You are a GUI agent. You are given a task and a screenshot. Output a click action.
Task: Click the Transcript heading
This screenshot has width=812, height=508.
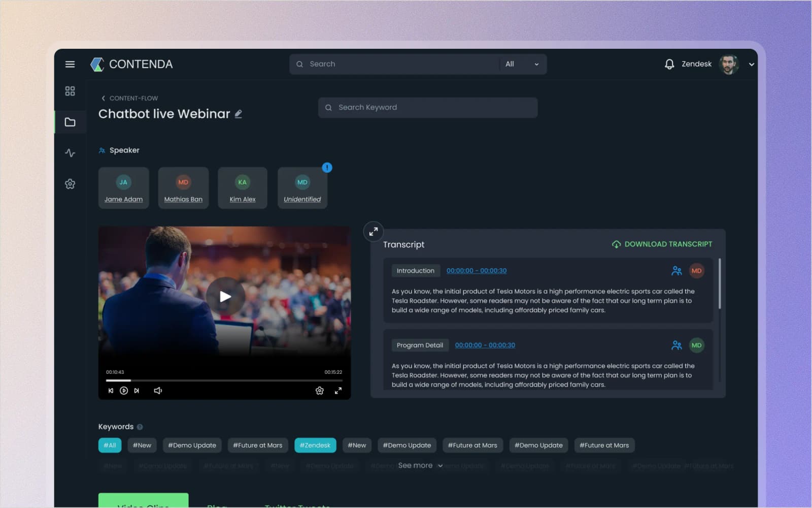tap(403, 244)
